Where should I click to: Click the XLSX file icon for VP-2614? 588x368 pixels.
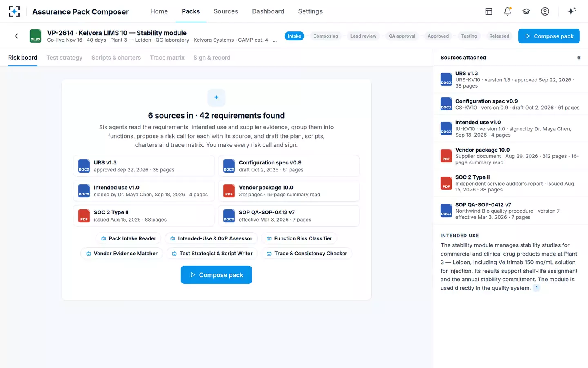(36, 36)
